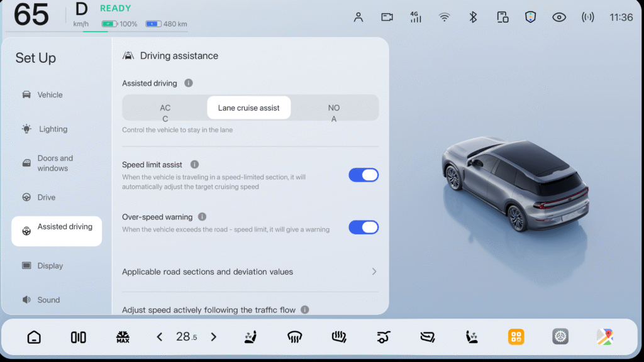Select ACC assisted driving mode
Image resolution: width=644 pixels, height=362 pixels.
click(x=165, y=108)
